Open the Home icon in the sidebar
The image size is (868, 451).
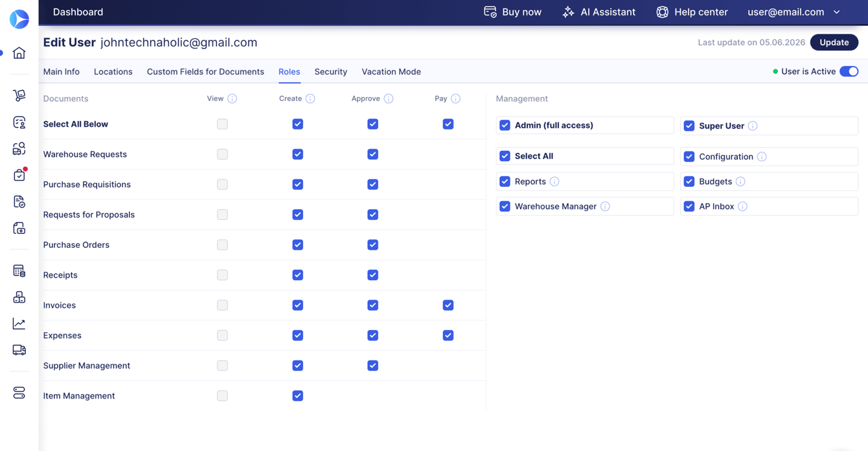[19, 53]
